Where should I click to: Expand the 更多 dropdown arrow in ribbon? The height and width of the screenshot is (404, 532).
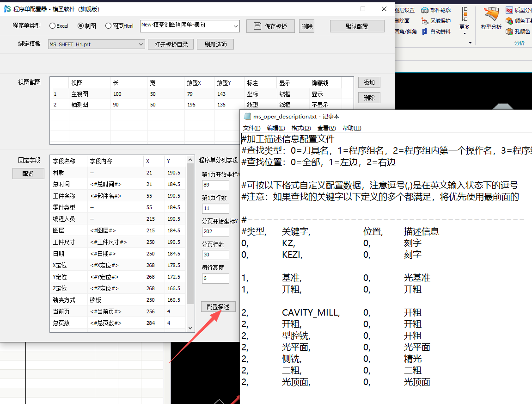point(465,34)
